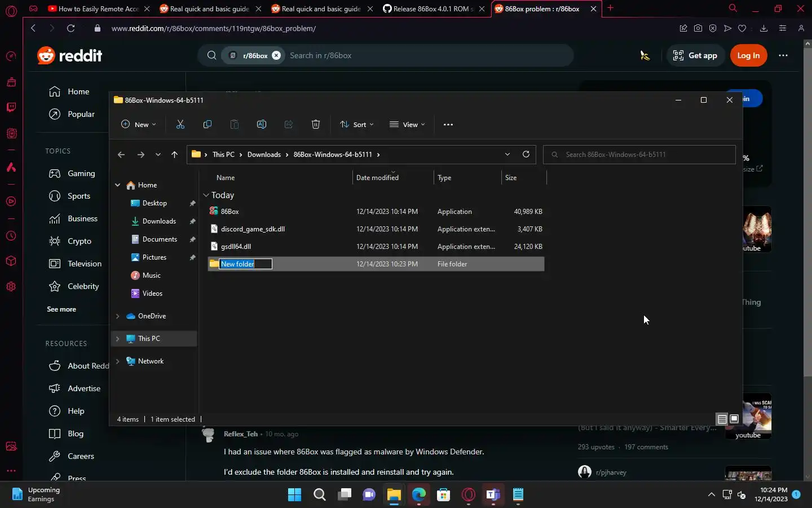Click the Cut icon in Explorer toolbar
This screenshot has height=508, width=812.
(180, 124)
